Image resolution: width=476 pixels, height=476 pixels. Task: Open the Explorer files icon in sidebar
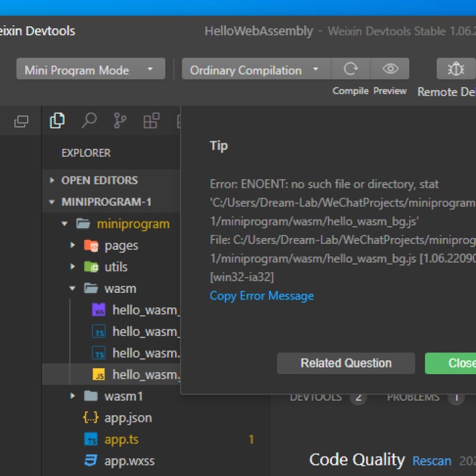(57, 120)
